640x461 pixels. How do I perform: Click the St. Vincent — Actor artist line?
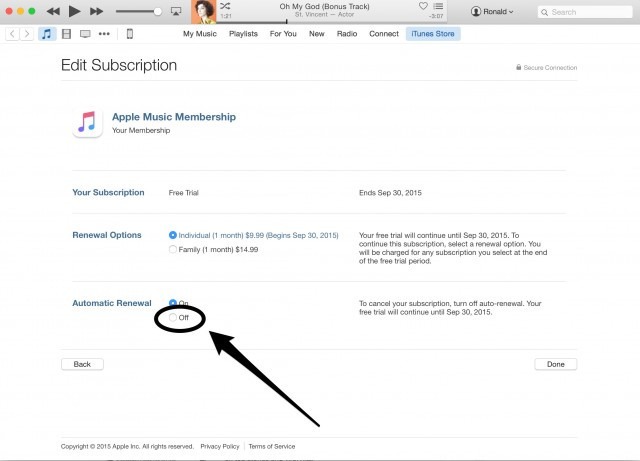pos(324,14)
